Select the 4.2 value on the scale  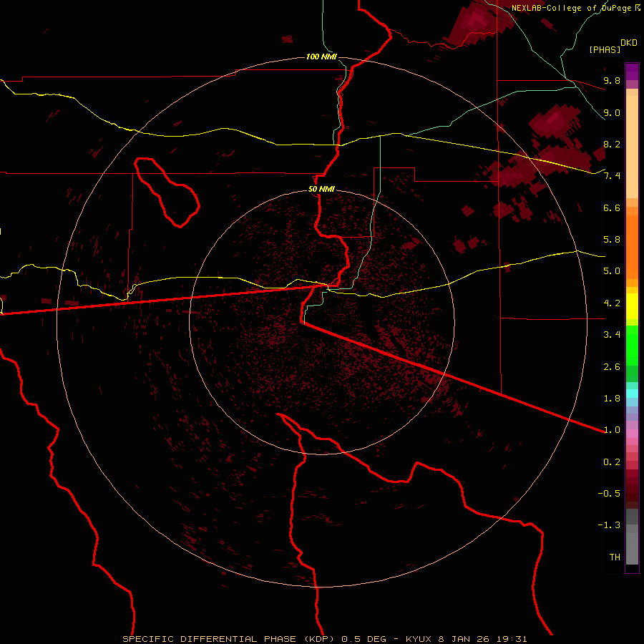pyautogui.click(x=612, y=303)
